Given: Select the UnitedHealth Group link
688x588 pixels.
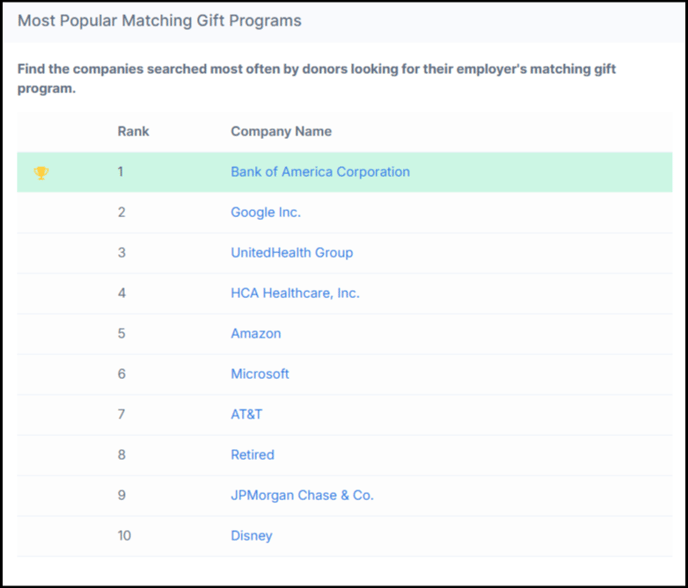Looking at the screenshot, I should tap(291, 253).
